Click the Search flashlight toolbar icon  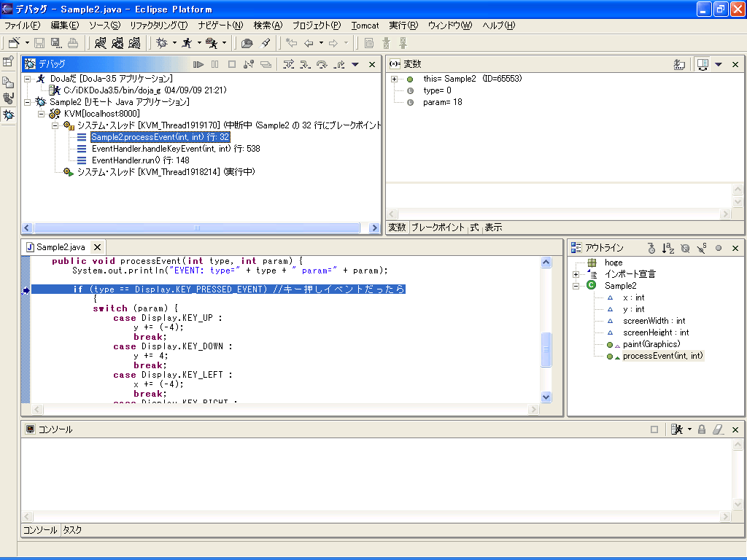tap(266, 43)
